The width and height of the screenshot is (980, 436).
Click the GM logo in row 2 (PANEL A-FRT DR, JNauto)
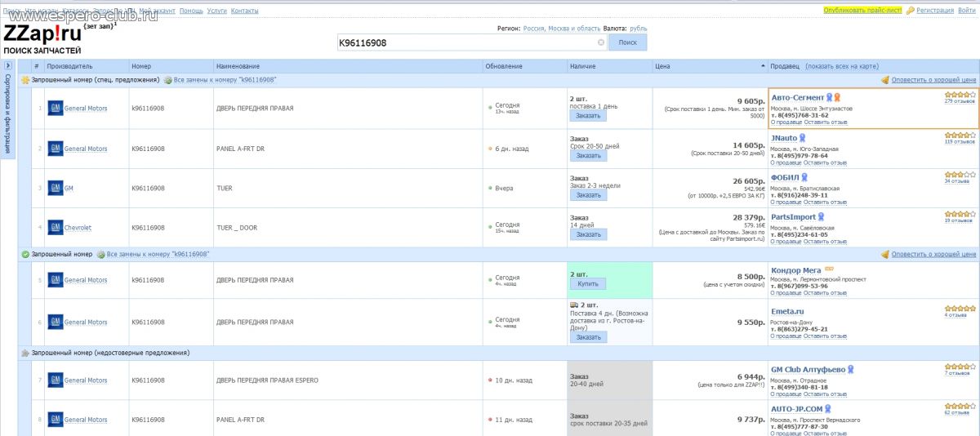point(56,149)
